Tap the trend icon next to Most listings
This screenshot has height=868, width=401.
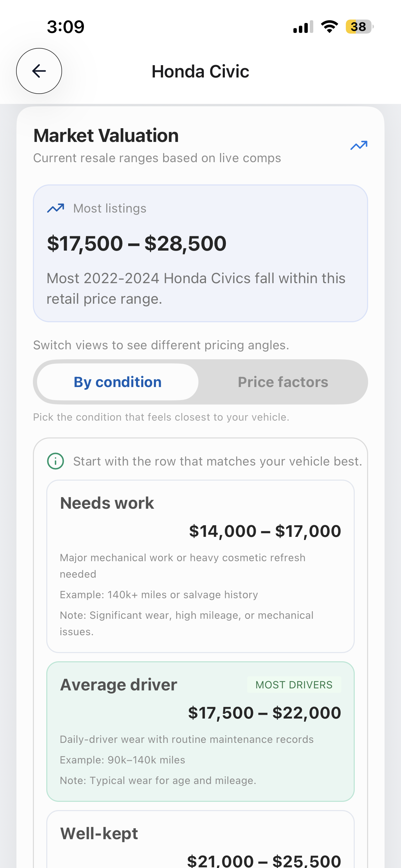tap(56, 208)
